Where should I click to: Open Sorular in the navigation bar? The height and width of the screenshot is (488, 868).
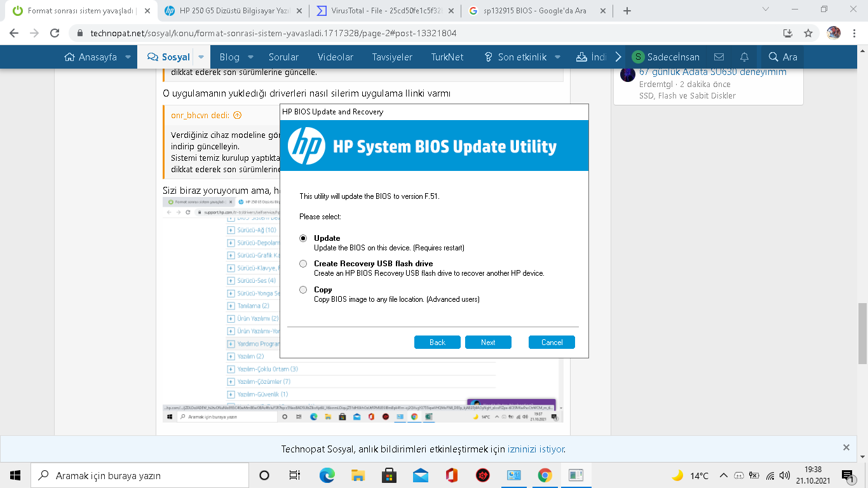(x=283, y=57)
